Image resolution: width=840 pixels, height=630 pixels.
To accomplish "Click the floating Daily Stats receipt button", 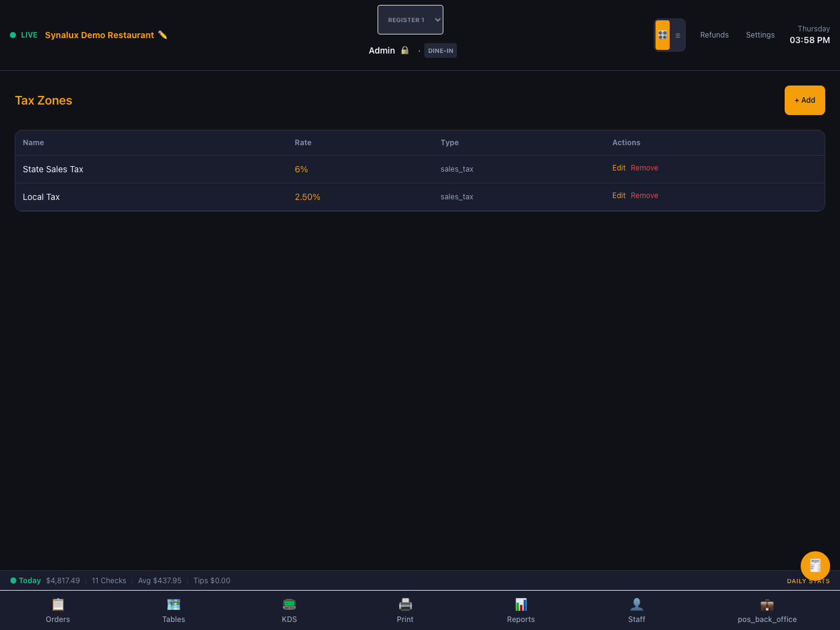I will pyautogui.click(x=815, y=566).
